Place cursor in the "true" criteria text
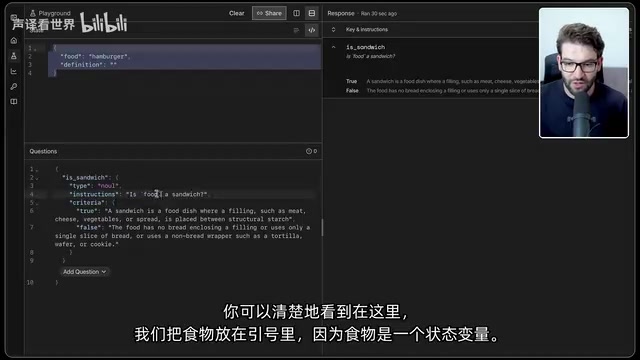 click(x=180, y=215)
